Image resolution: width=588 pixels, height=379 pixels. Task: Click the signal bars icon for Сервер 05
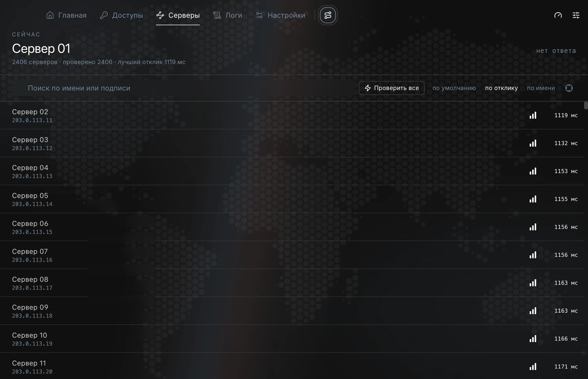tap(533, 199)
